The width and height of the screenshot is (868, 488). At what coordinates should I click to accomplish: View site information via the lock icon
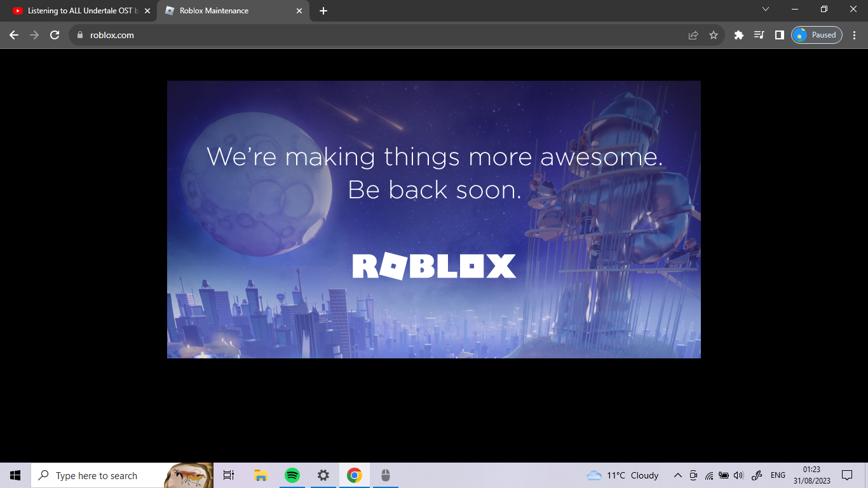79,35
